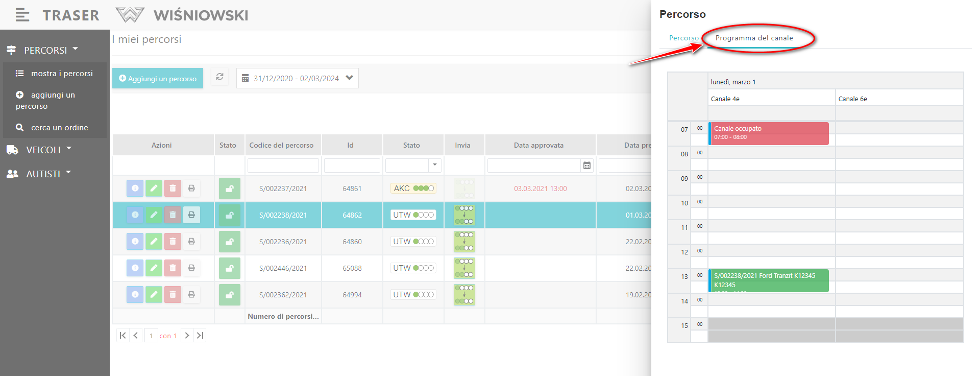The image size is (980, 376).
Task: Open the cerca un ordine sidebar link
Action: pyautogui.click(x=59, y=128)
